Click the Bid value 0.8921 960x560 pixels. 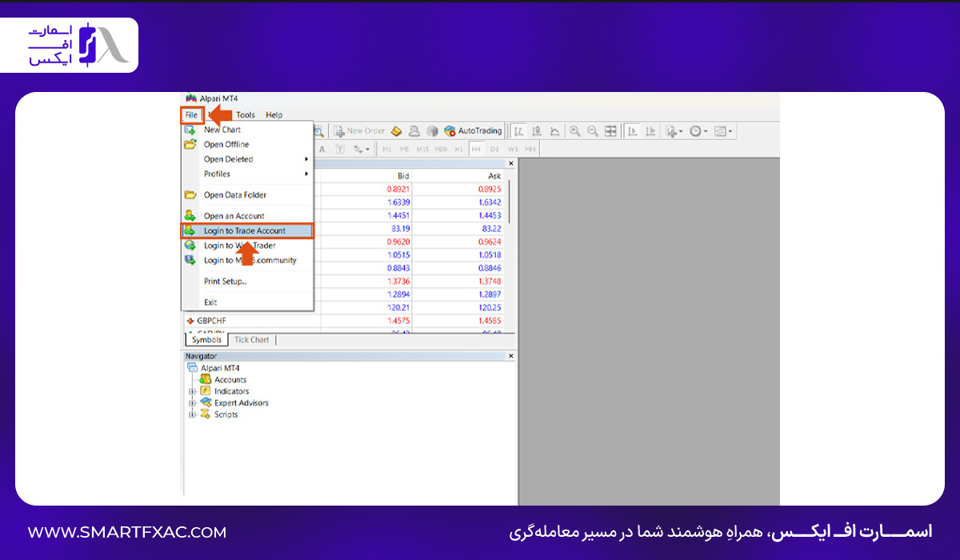(x=397, y=190)
